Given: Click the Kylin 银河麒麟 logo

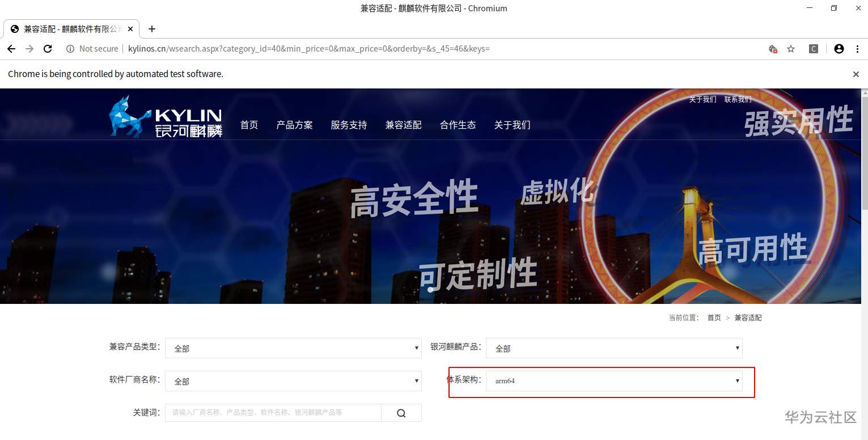Looking at the screenshot, I should [166, 116].
